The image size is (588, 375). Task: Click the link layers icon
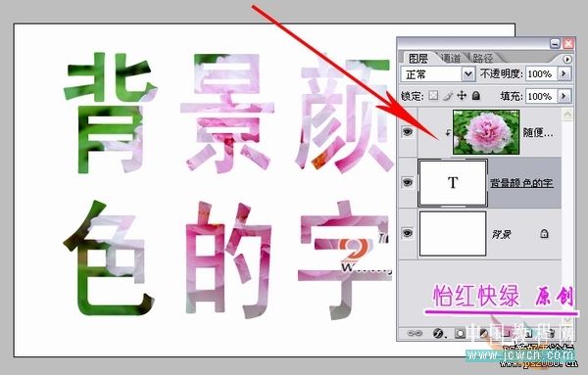(415, 333)
